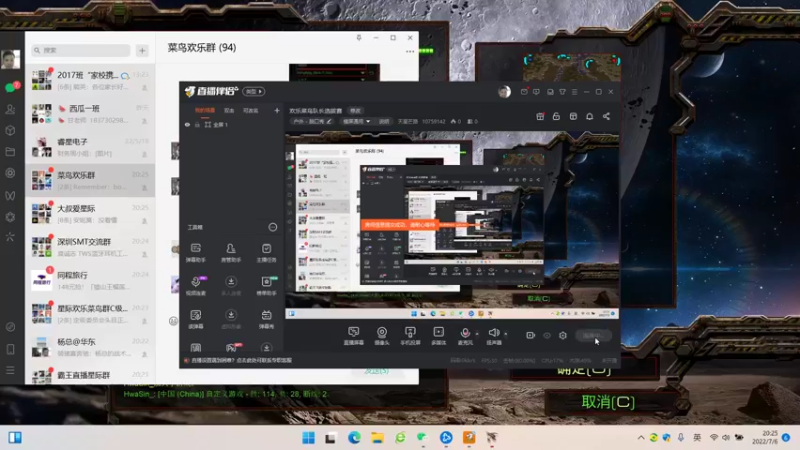Open the WeChat chats icon with badge
This screenshot has width=800, height=450.
11,87
